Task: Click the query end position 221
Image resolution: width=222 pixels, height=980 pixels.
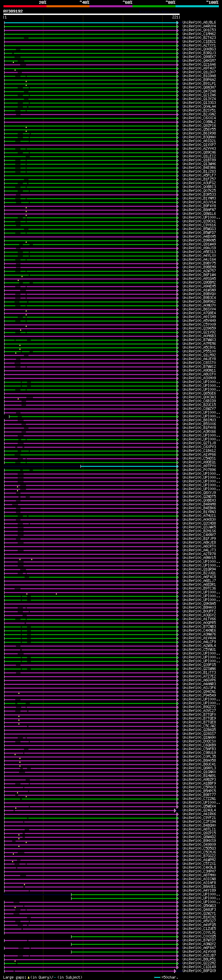Action: click(175, 17)
